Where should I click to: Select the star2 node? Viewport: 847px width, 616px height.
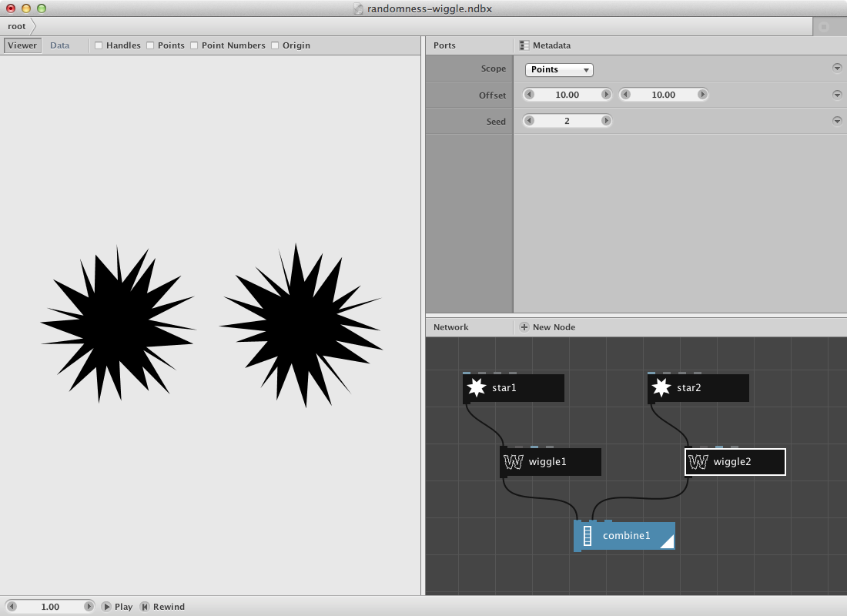coord(698,388)
